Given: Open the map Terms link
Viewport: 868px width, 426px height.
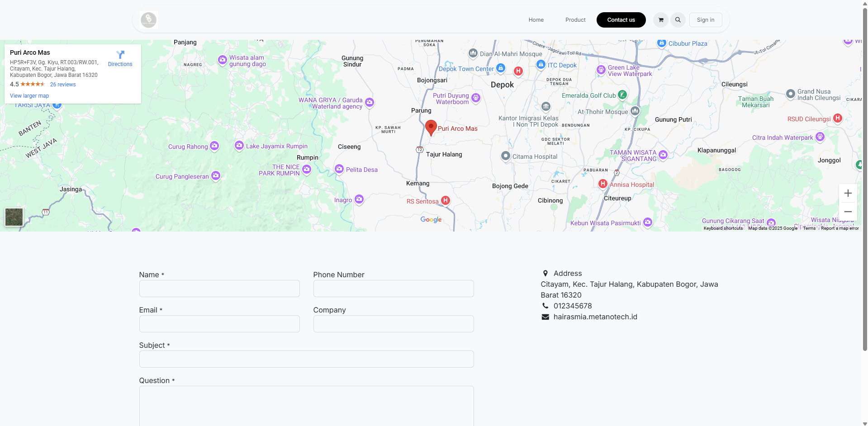Looking at the screenshot, I should pyautogui.click(x=809, y=228).
